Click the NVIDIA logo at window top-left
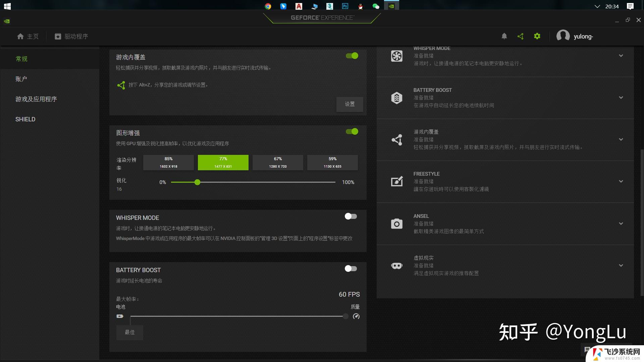644x362 pixels. [7, 21]
